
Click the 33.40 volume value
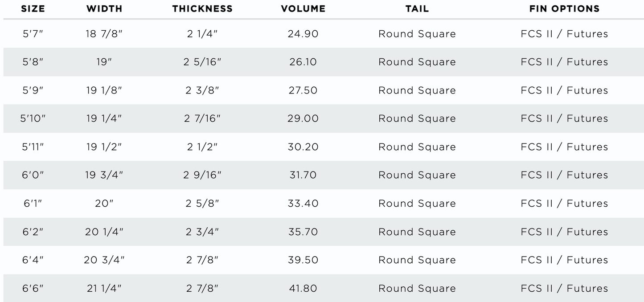pyautogui.click(x=303, y=204)
